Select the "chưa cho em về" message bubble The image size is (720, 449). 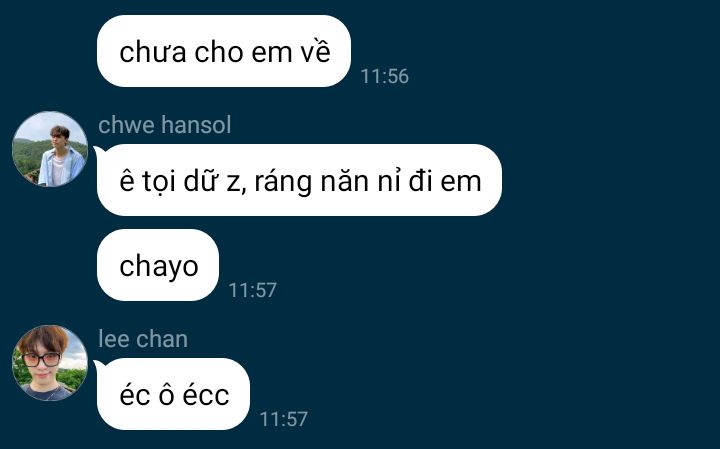point(224,51)
